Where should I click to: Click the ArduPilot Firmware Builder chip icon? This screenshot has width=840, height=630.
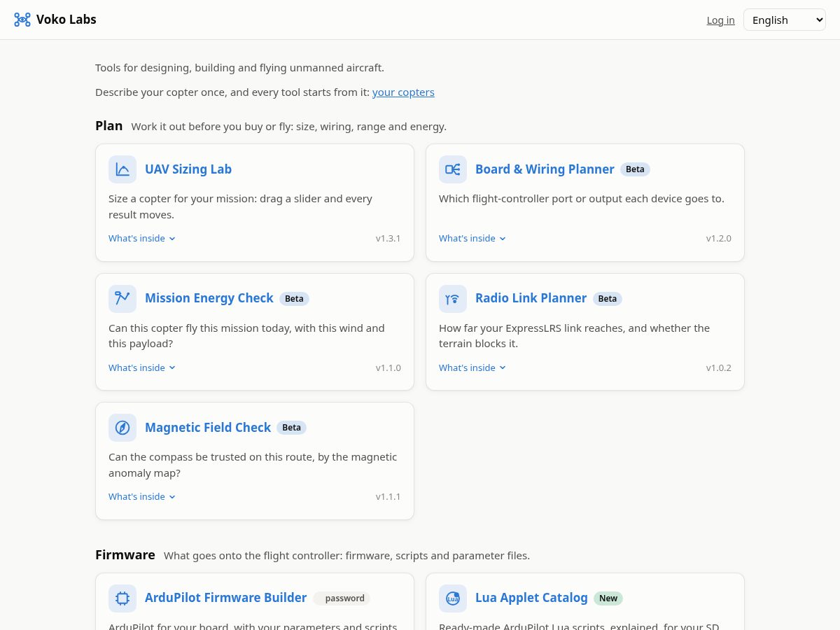coord(122,598)
